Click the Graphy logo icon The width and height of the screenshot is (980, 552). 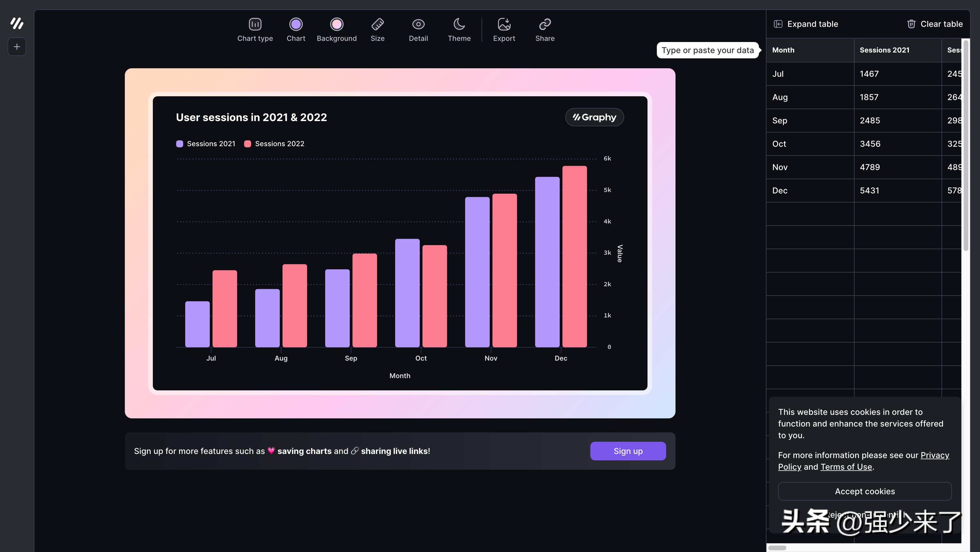(x=17, y=24)
